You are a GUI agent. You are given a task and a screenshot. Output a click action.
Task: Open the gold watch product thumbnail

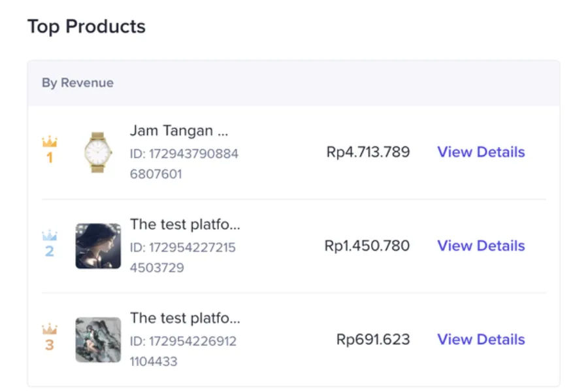(98, 152)
